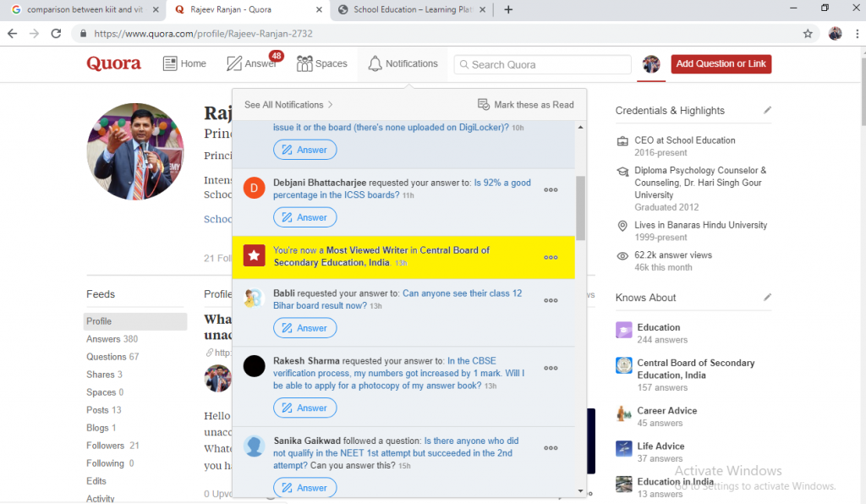Open options for Most Viewed Writer notification
The height and width of the screenshot is (504, 866).
[x=551, y=257]
